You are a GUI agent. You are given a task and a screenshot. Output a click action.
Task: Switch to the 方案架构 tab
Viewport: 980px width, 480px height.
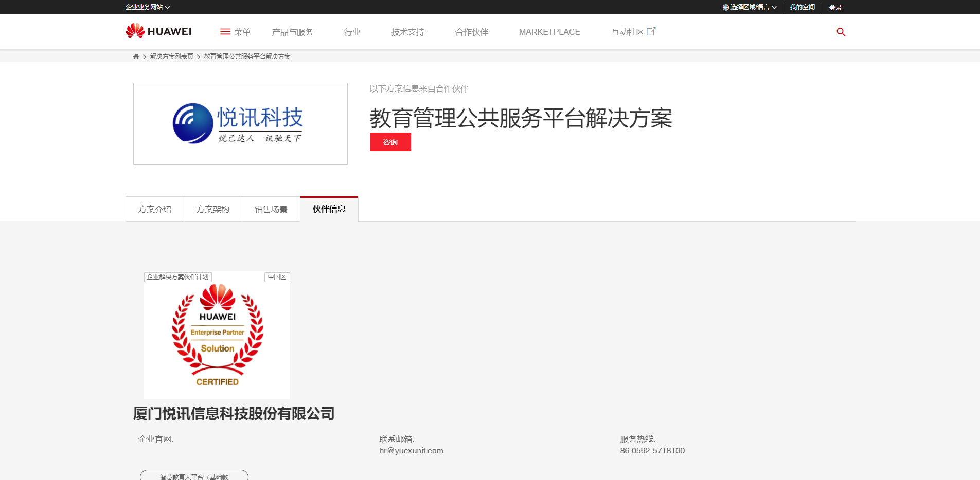pos(213,209)
